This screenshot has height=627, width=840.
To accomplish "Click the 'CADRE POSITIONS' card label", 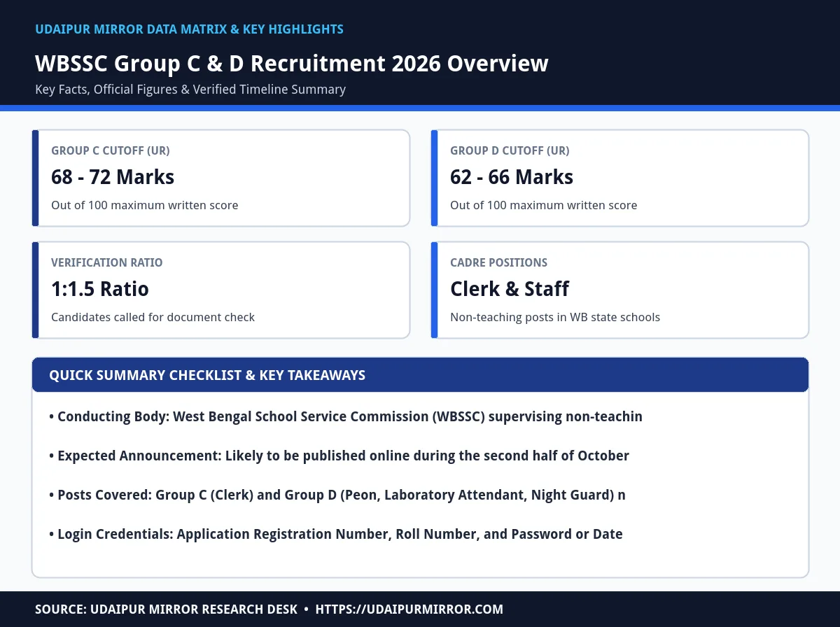I will [499, 262].
